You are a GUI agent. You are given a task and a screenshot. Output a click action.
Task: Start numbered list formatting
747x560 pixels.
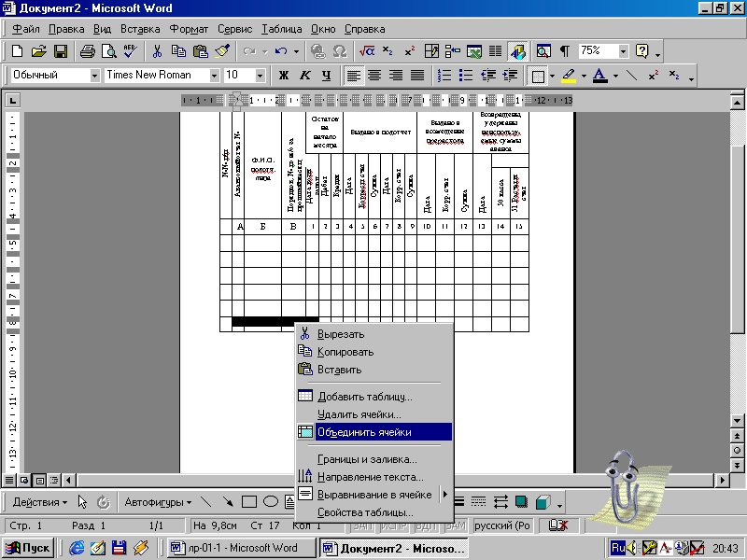(444, 76)
